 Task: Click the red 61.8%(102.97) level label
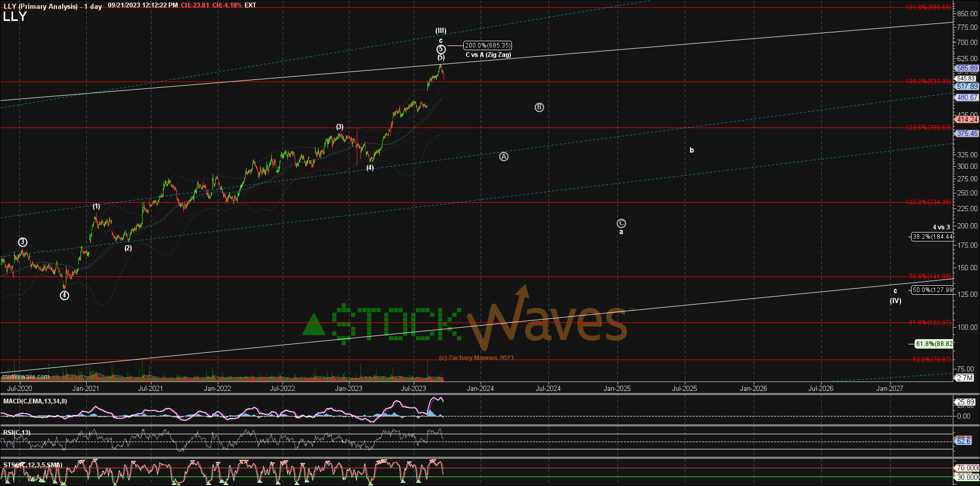click(x=930, y=322)
